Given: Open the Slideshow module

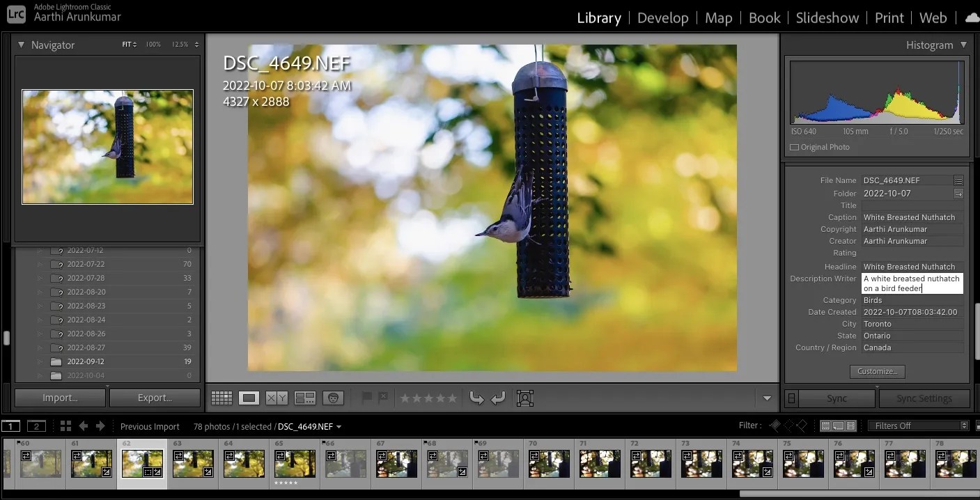Looking at the screenshot, I should [x=827, y=17].
